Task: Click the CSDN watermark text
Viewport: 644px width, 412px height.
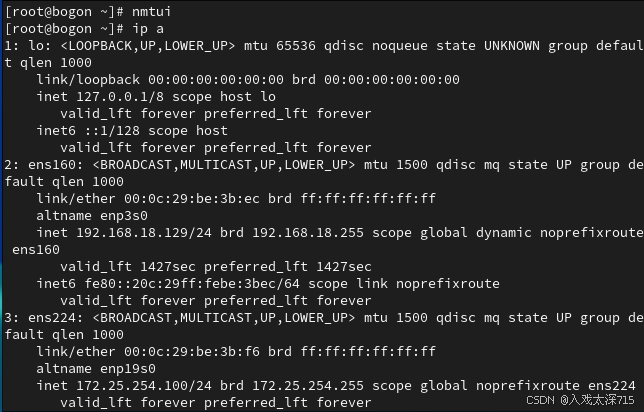Action: pyautogui.click(x=540, y=399)
